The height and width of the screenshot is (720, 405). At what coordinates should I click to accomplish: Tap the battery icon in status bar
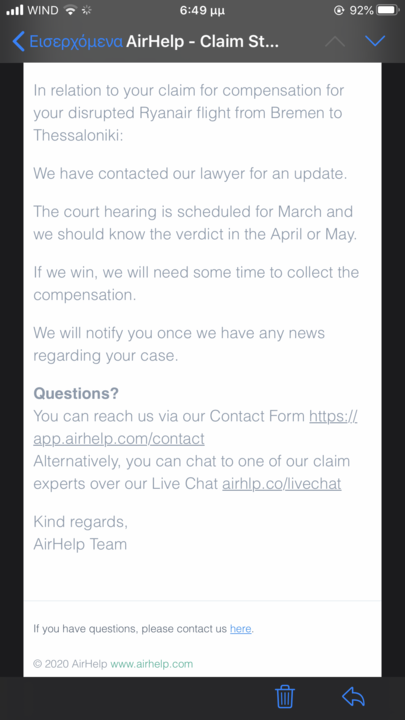coord(388,10)
